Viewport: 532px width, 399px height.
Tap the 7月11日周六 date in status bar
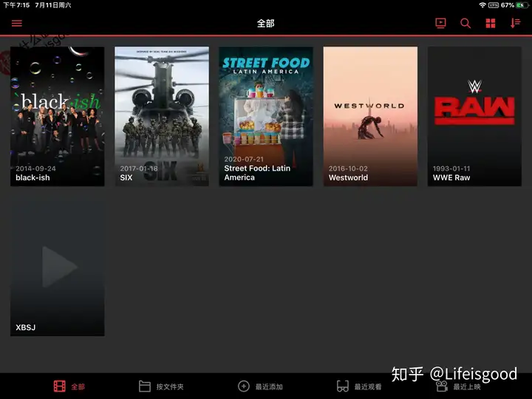click(53, 5)
